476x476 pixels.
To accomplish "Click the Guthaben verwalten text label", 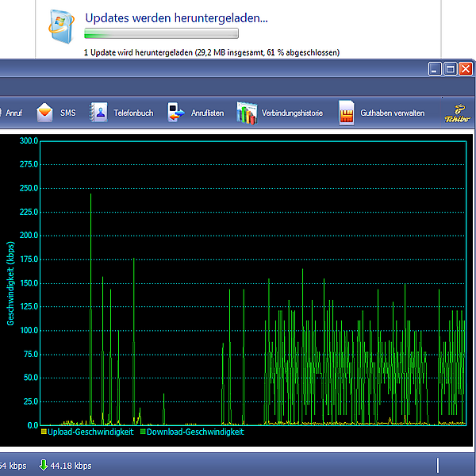I will point(392,113).
